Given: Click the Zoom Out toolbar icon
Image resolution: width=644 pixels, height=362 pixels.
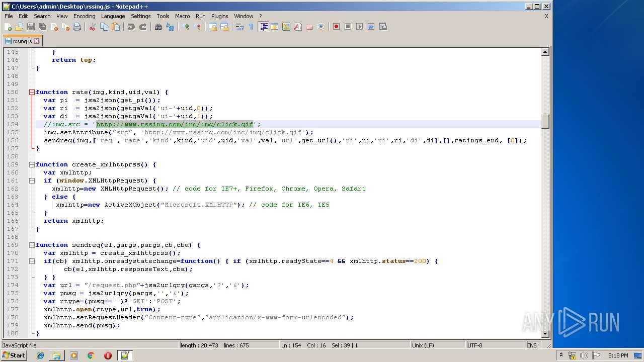Looking at the screenshot, I should (197, 27).
